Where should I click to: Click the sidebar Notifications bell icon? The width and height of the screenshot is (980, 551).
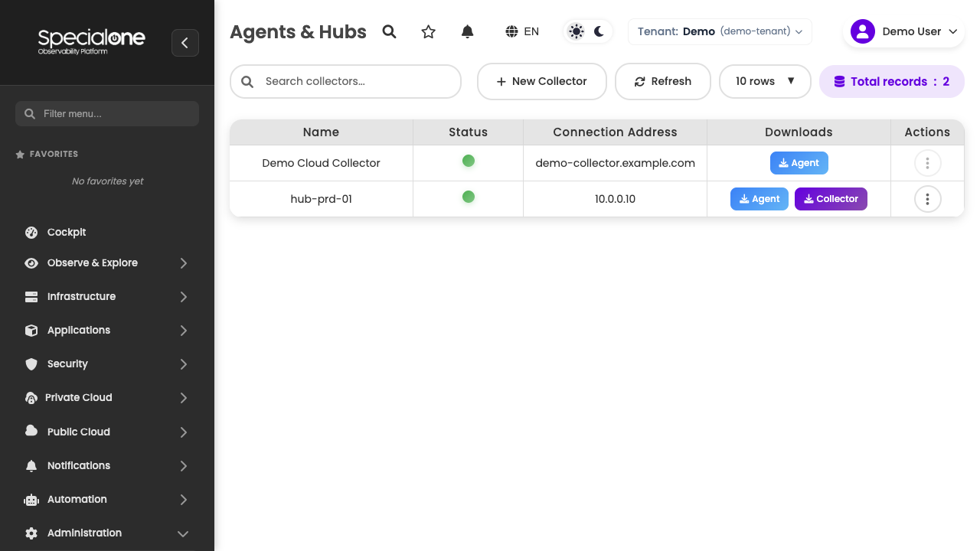pyautogui.click(x=31, y=465)
